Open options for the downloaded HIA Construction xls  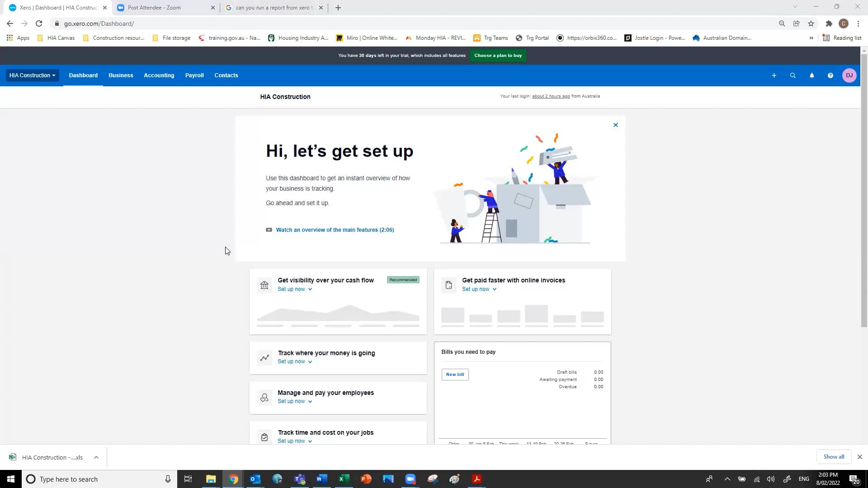(x=96, y=457)
